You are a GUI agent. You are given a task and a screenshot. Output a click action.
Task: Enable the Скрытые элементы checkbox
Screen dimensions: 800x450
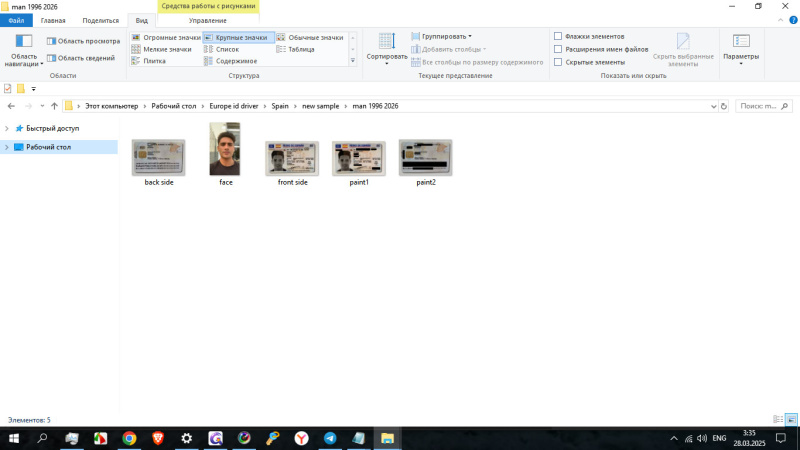coord(558,62)
